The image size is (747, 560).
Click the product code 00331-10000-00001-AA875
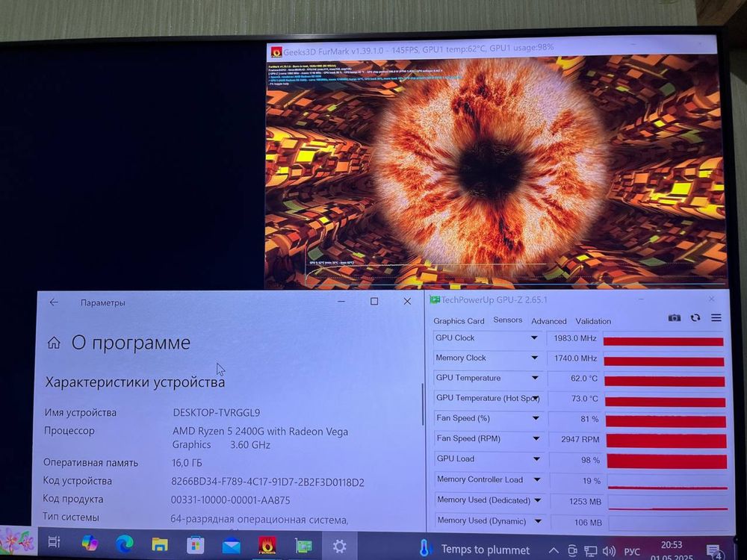230,500
